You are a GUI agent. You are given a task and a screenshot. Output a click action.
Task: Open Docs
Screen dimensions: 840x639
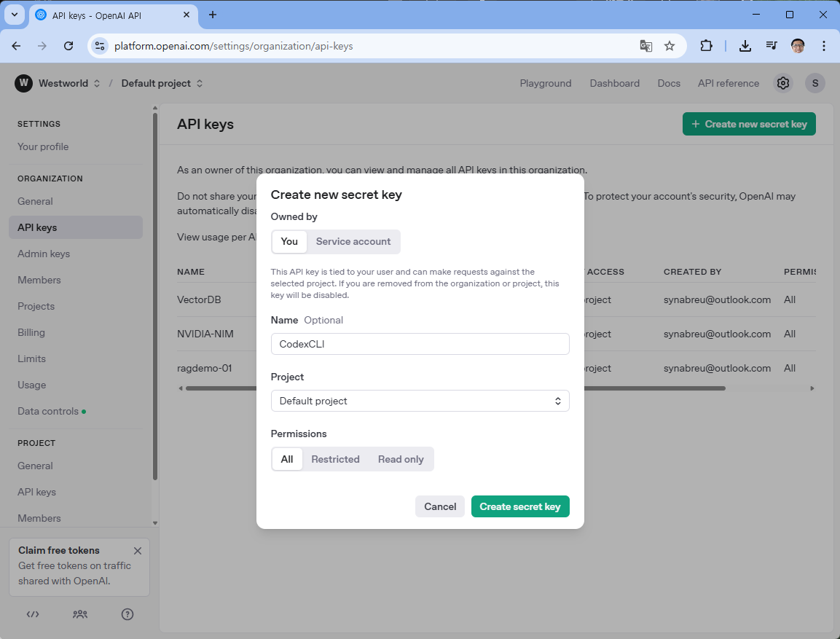pyautogui.click(x=669, y=83)
